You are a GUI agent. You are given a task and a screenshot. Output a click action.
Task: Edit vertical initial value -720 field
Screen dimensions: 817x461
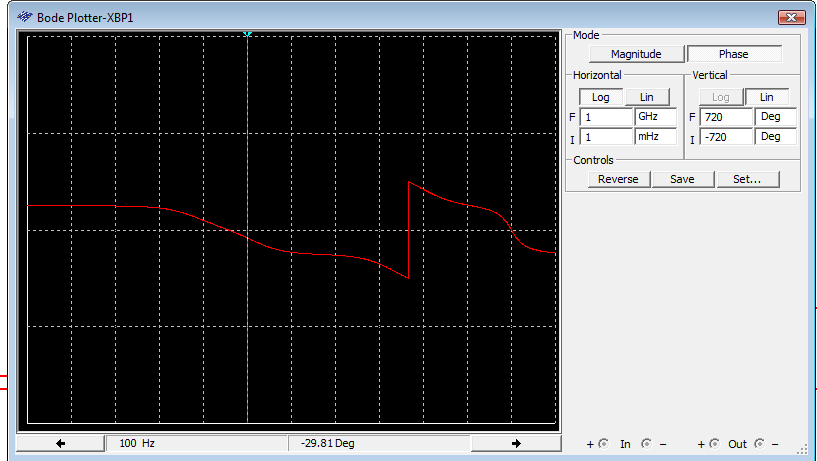pyautogui.click(x=726, y=137)
